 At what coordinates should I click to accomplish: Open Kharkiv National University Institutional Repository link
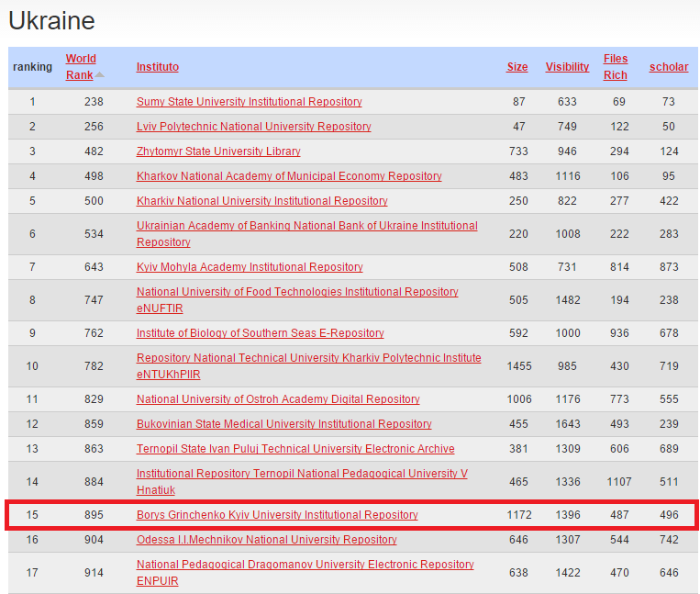click(x=262, y=201)
